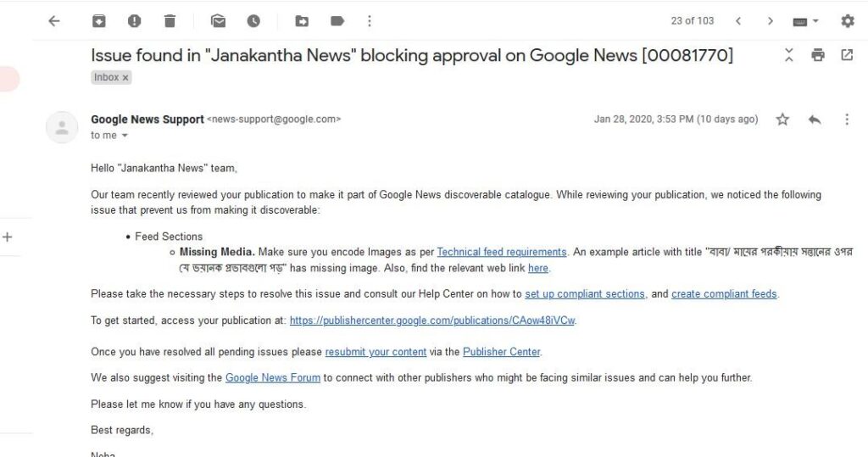This screenshot has height=457, width=868.
Task: Go back to inbox with back arrow
Action: point(53,21)
